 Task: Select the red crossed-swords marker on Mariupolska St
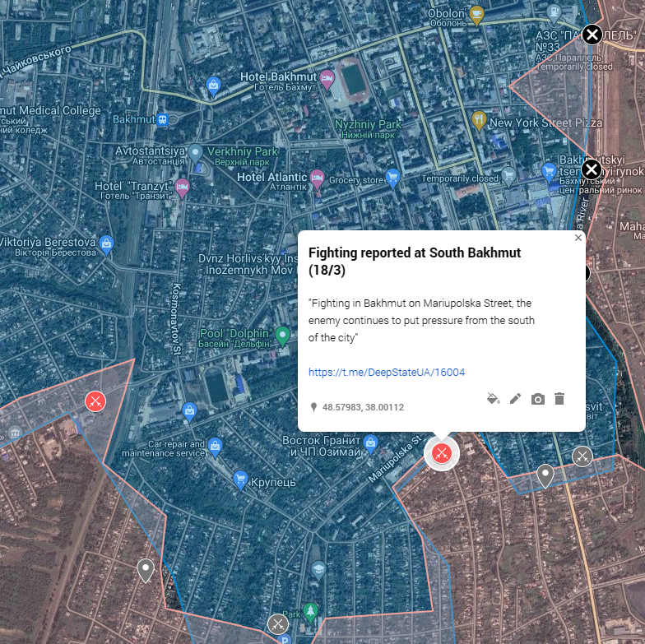click(441, 453)
